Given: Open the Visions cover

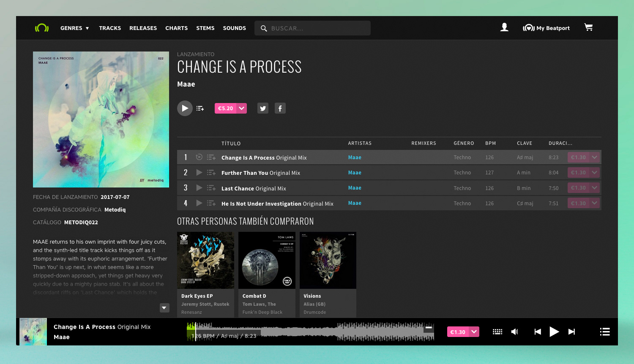Looking at the screenshot, I should 328,260.
